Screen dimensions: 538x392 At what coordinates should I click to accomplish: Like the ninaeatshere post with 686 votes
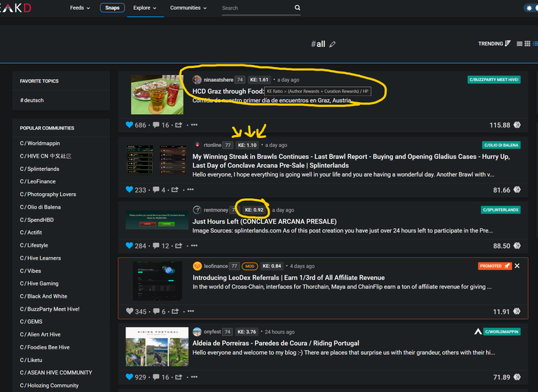(130, 125)
